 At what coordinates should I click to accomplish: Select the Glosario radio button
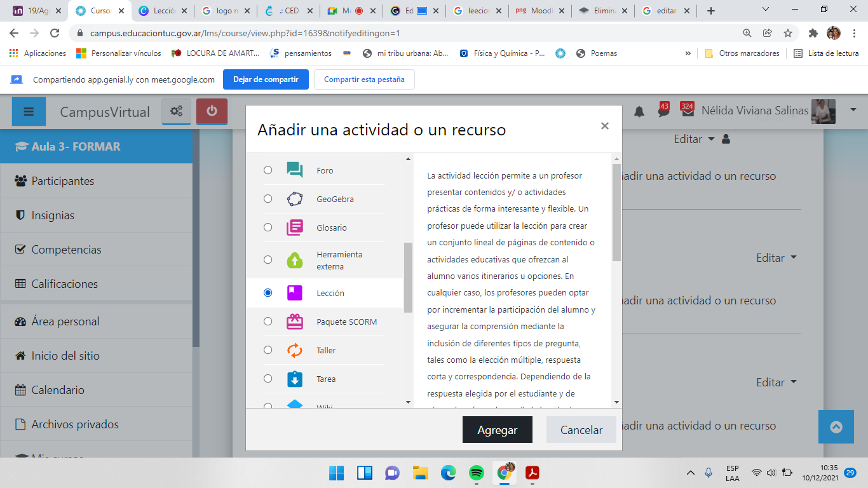coord(268,227)
